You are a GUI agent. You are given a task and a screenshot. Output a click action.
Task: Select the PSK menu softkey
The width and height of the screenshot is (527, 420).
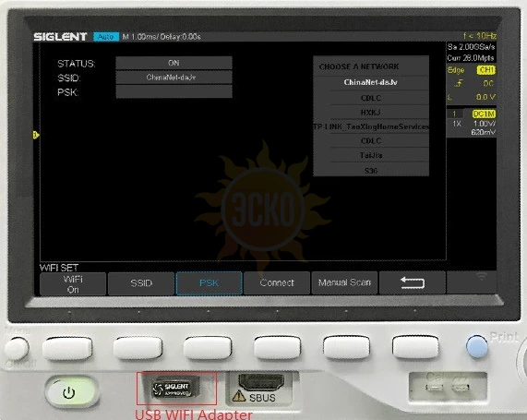tap(209, 283)
